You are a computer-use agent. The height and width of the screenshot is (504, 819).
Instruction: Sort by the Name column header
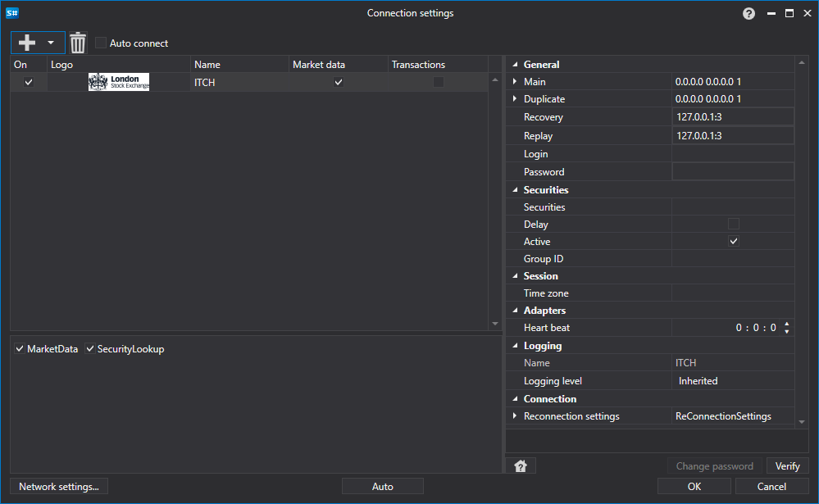click(239, 64)
